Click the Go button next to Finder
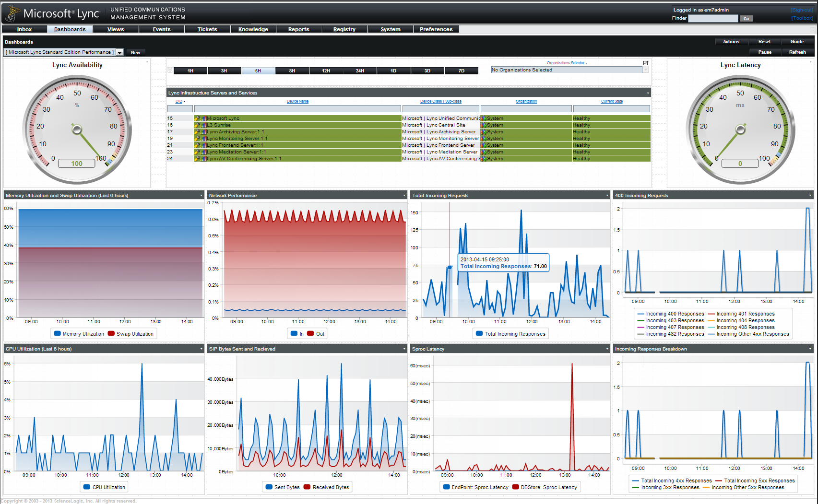Image resolution: width=818 pixels, height=504 pixels. [x=746, y=19]
